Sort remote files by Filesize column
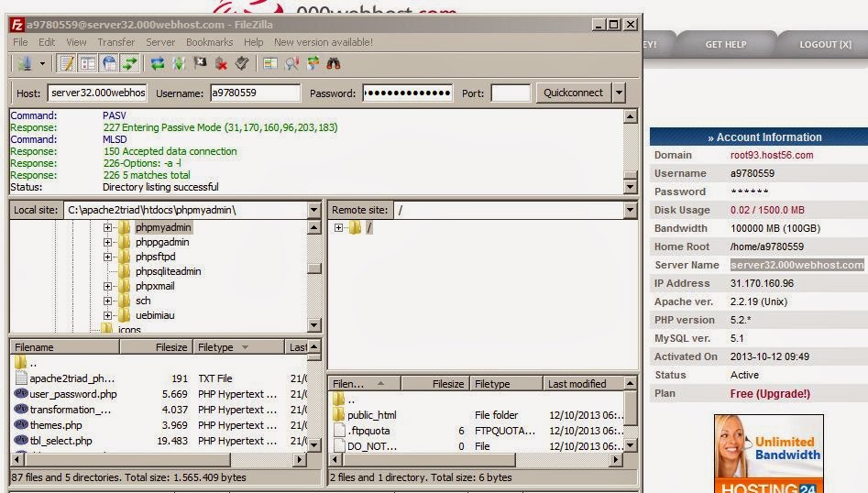868x493 pixels. (x=435, y=383)
